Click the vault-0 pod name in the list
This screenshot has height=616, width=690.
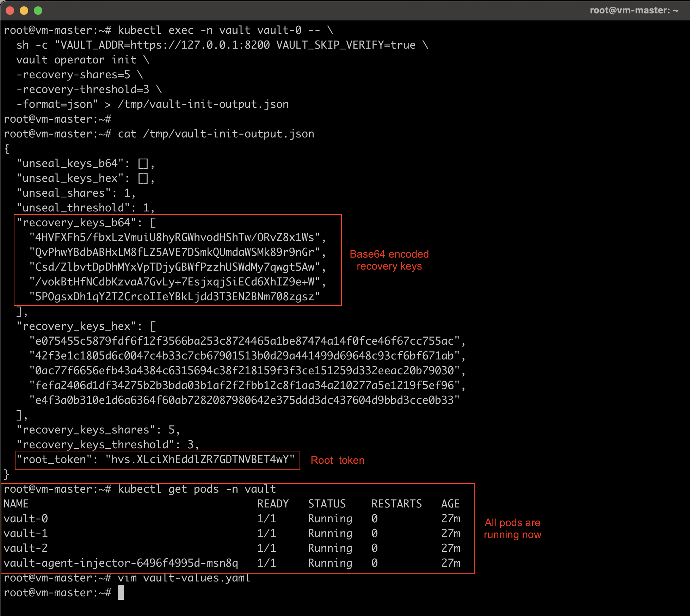(x=26, y=518)
